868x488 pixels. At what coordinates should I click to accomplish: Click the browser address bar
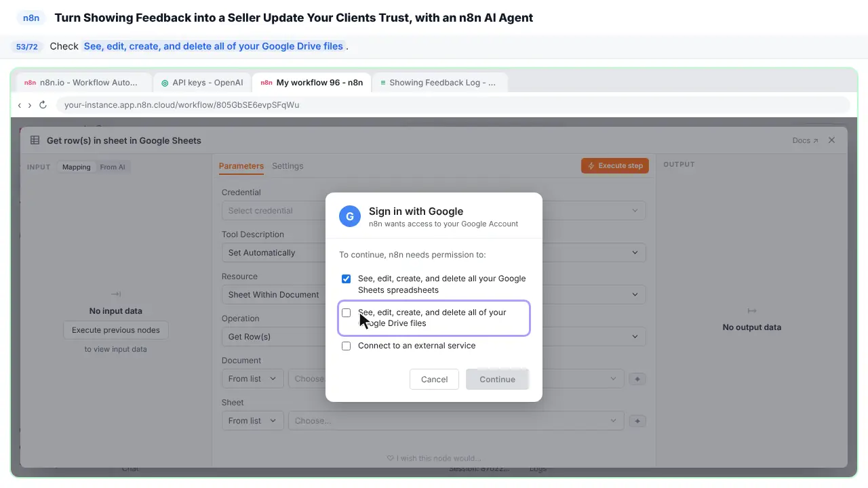pyautogui.click(x=453, y=105)
